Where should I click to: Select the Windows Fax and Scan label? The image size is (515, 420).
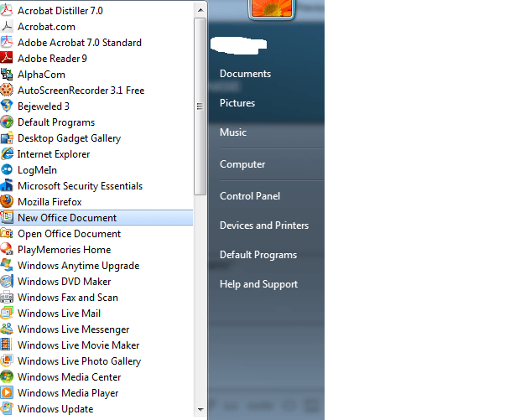pyautogui.click(x=68, y=297)
